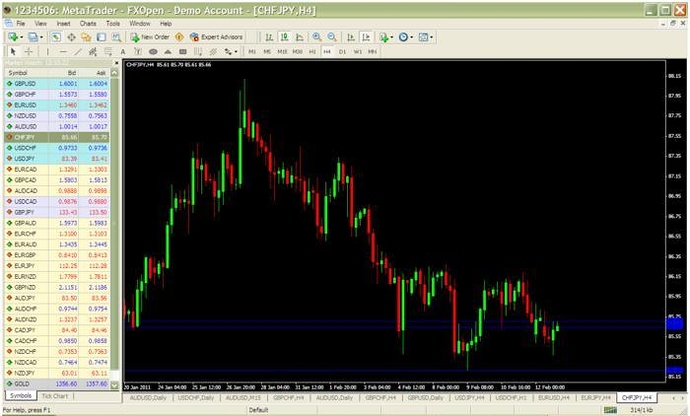
Task: Expand the Indicators dropdown arrow
Action: pos(392,37)
